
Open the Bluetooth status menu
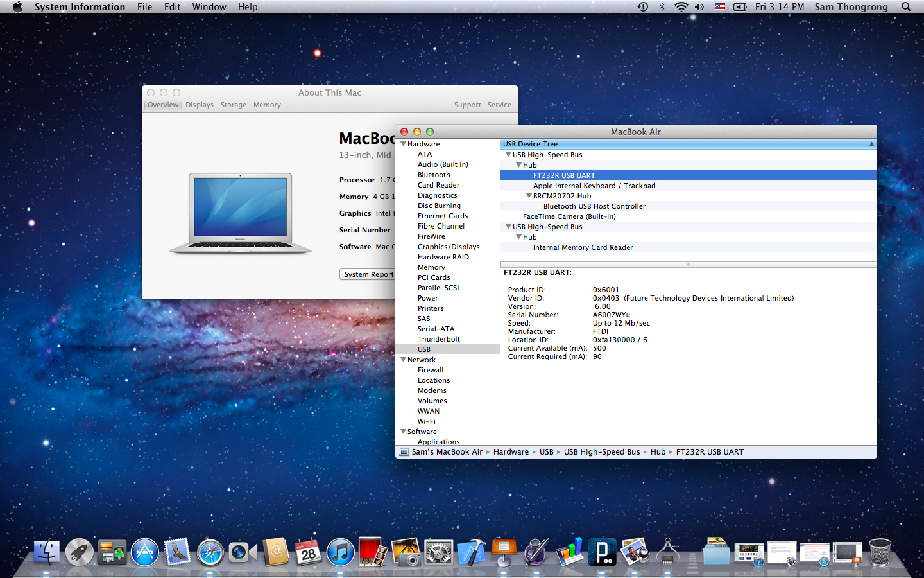point(662,7)
